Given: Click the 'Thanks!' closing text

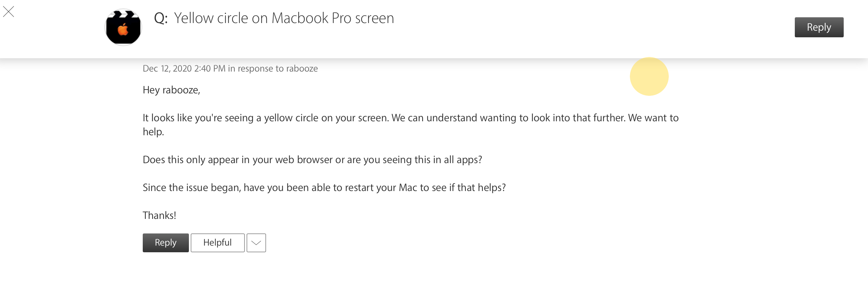Looking at the screenshot, I should [159, 216].
